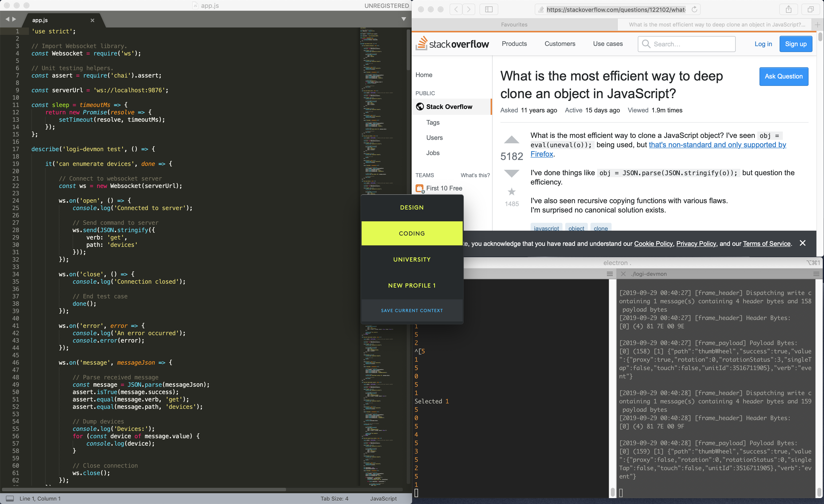Click Safari's share icon
The image size is (824, 504).
click(x=788, y=9)
